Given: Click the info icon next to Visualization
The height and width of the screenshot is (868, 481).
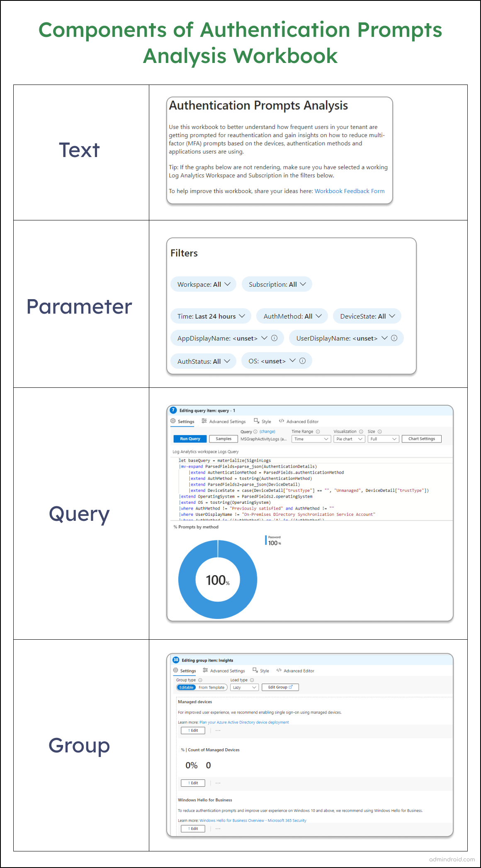Looking at the screenshot, I should pos(361,431).
